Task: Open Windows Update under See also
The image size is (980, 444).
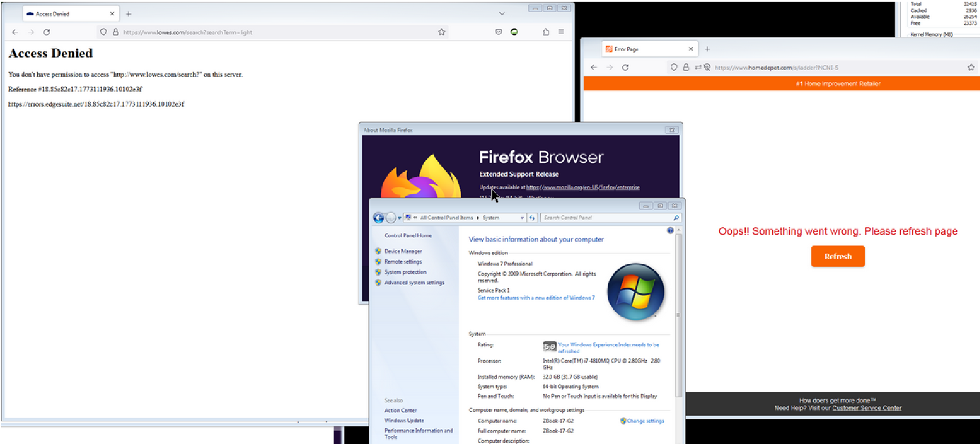Action: pyautogui.click(x=404, y=421)
